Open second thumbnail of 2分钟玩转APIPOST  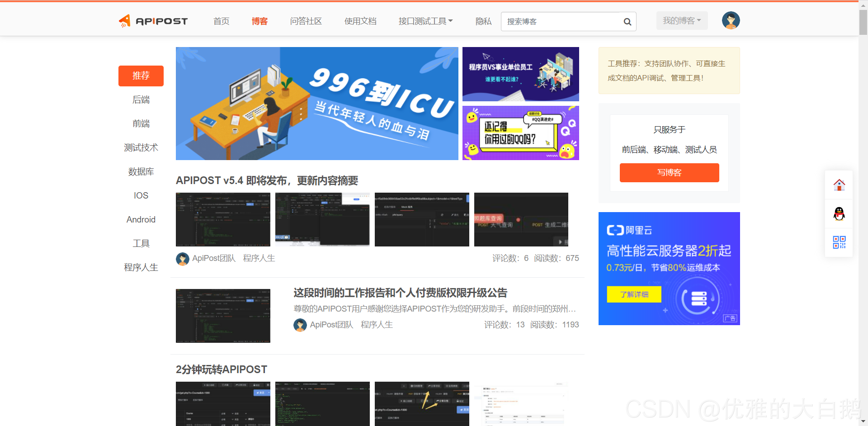pyautogui.click(x=322, y=404)
